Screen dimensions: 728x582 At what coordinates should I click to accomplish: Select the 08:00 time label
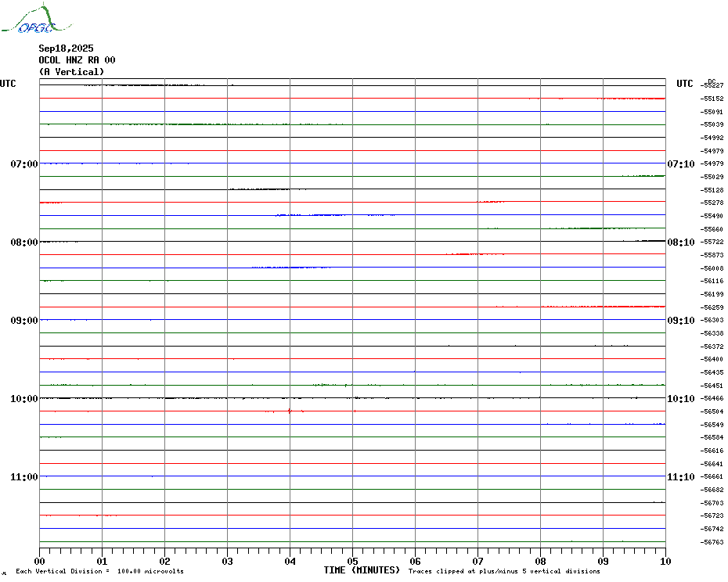[24, 242]
